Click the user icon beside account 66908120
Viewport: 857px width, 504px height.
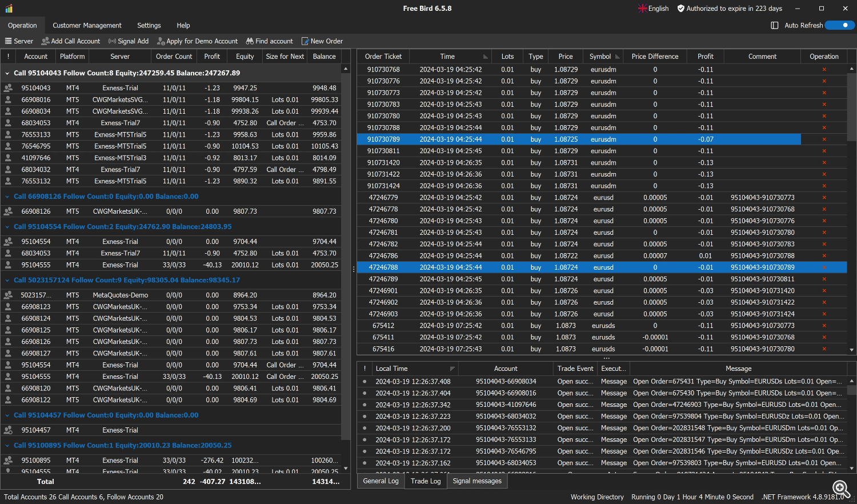pyautogui.click(x=8, y=389)
